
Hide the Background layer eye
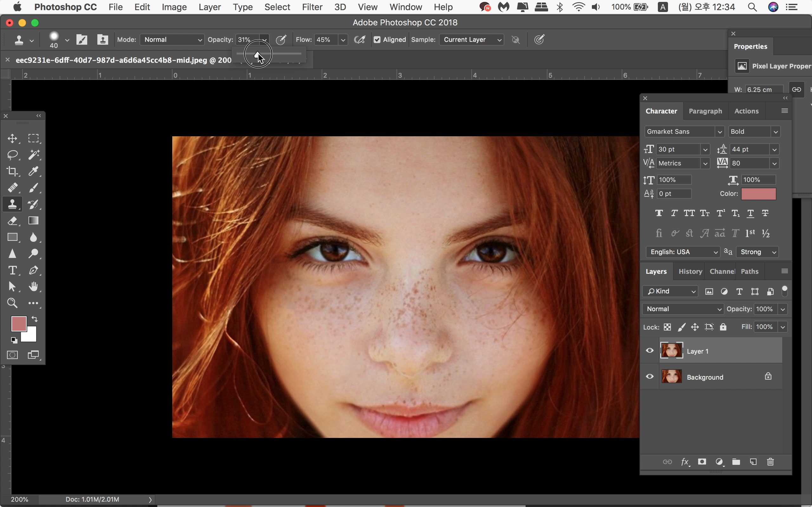650,376
